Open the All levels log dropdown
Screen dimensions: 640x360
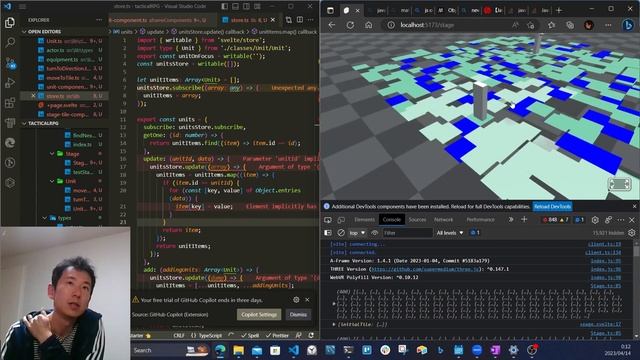pos(450,233)
